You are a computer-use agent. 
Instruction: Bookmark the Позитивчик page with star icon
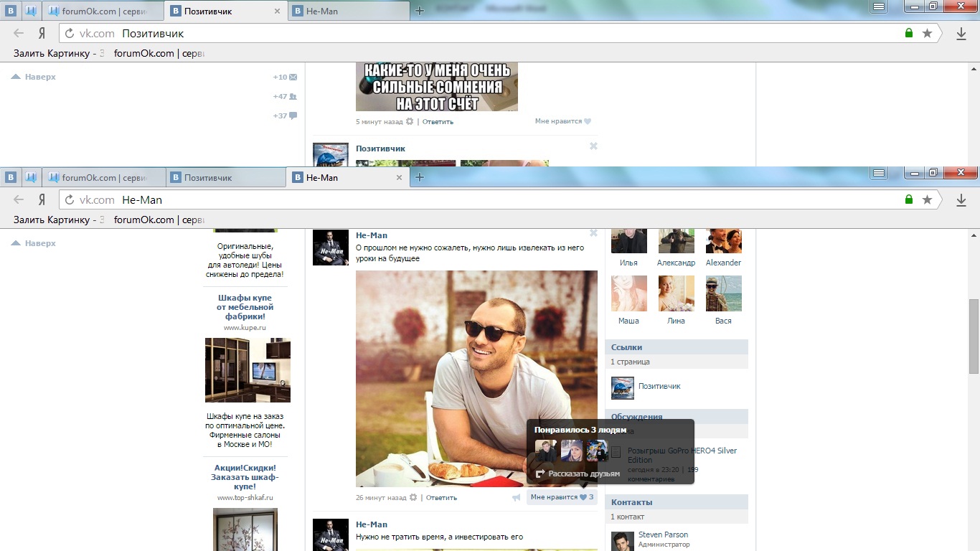[927, 33]
